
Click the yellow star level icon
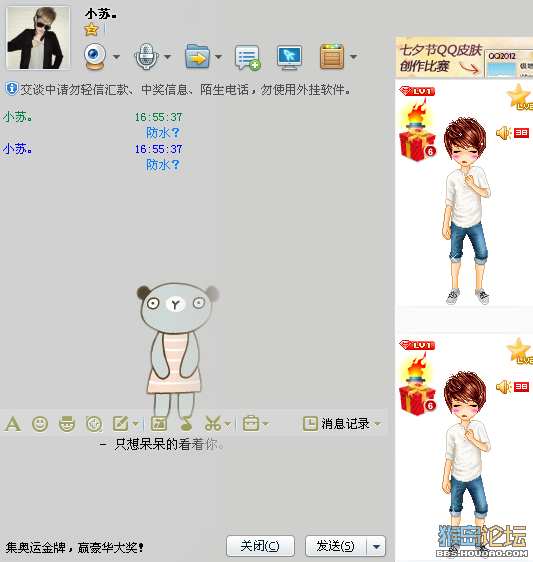click(91, 29)
